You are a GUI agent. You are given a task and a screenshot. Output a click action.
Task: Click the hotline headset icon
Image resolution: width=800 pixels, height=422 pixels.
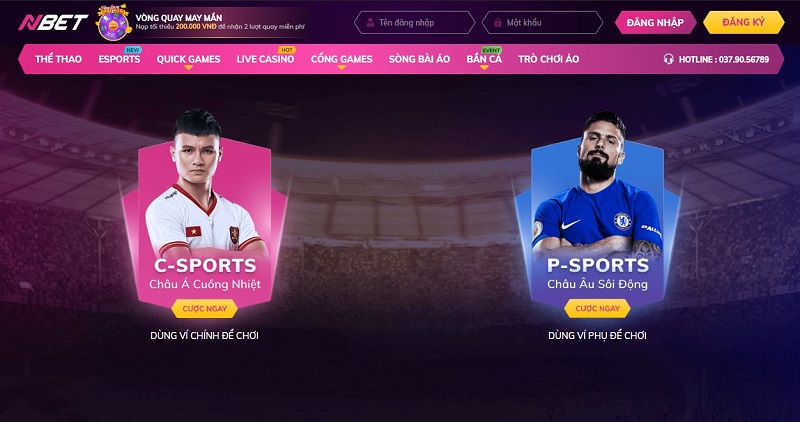coord(668,59)
